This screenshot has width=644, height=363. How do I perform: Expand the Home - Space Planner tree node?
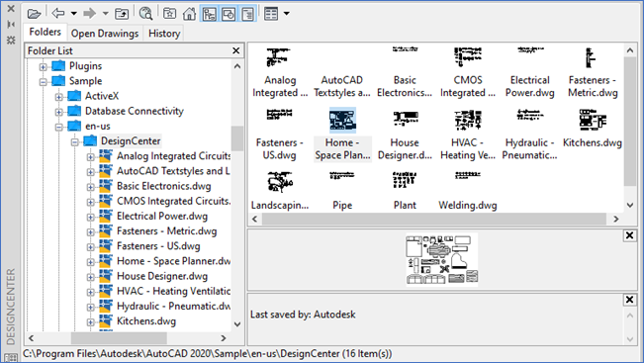click(90, 262)
